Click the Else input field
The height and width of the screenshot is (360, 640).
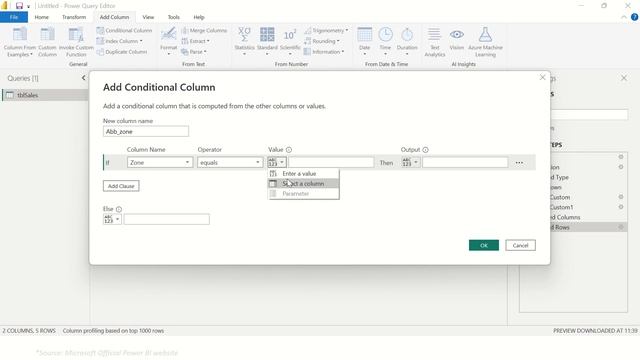(167, 219)
